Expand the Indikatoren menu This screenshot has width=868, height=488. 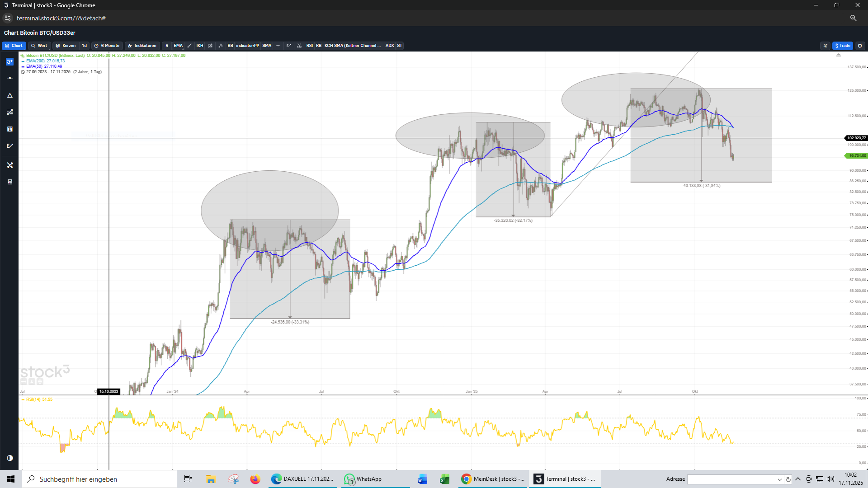142,46
